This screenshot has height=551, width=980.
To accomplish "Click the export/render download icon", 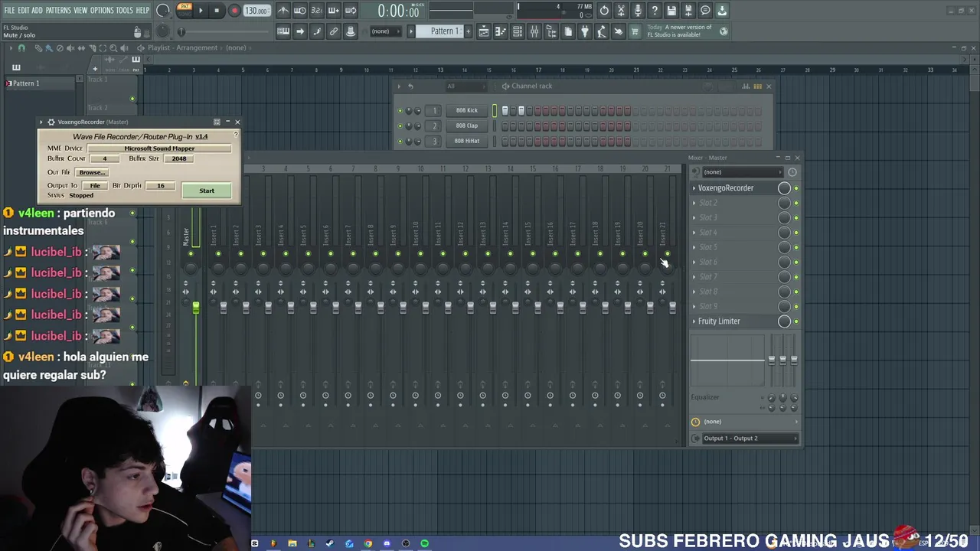I will pos(722,11).
